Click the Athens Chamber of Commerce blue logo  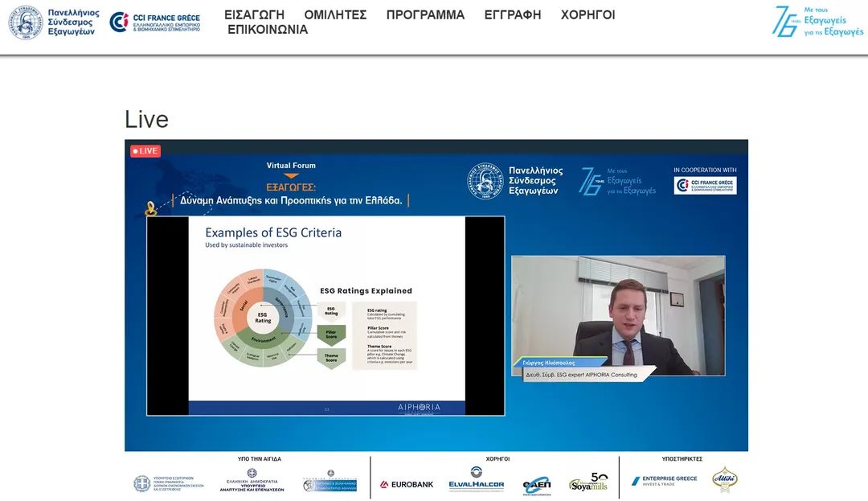pos(330,482)
